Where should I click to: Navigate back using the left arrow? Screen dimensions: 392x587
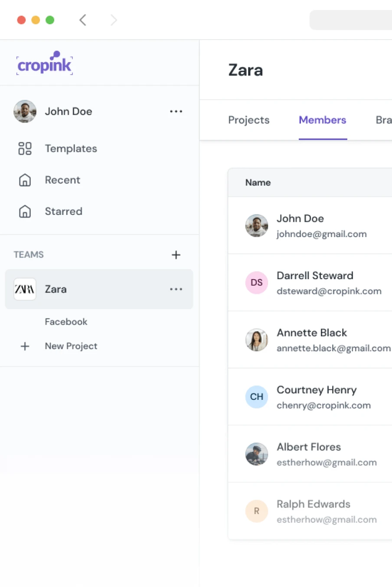(83, 20)
